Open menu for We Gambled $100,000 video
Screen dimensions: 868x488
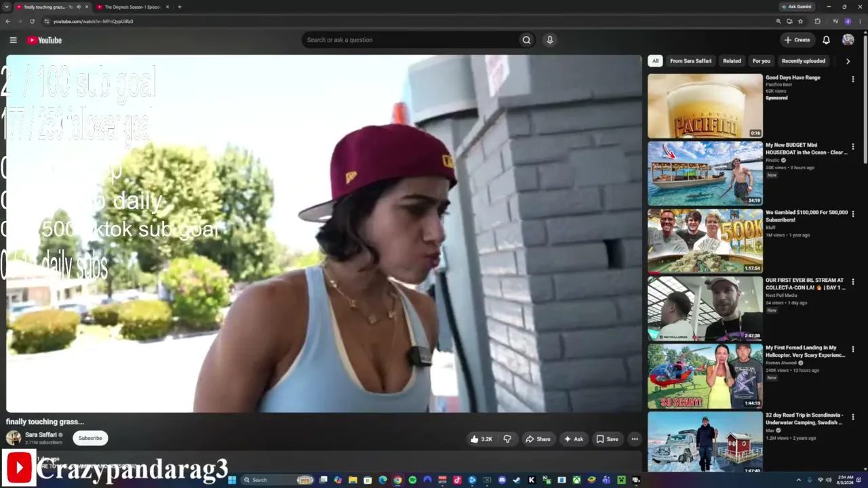coord(852,214)
